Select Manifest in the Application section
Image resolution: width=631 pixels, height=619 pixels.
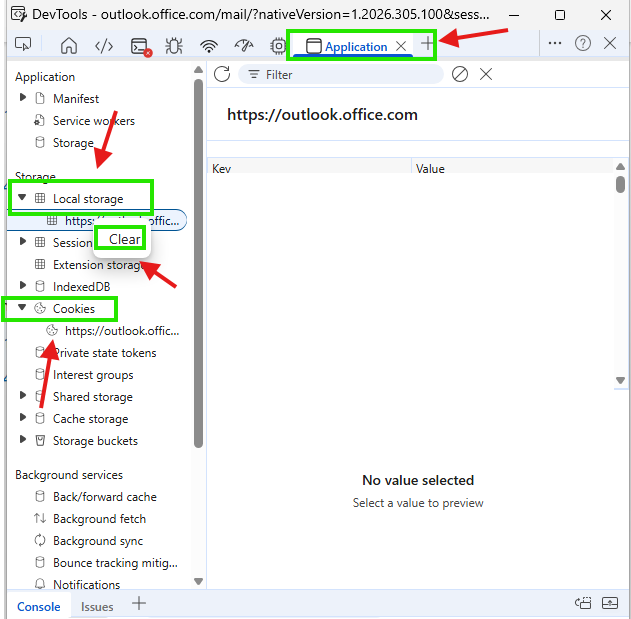pos(76,99)
